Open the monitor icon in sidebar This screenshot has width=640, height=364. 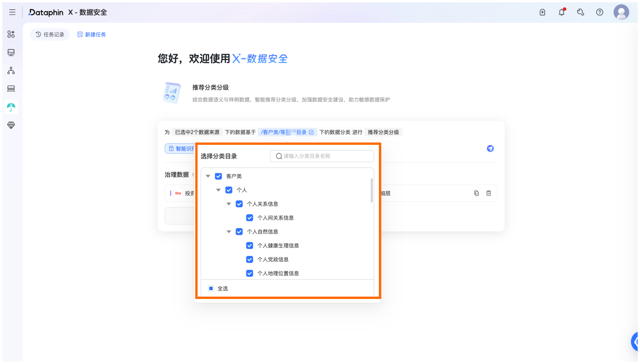(11, 52)
